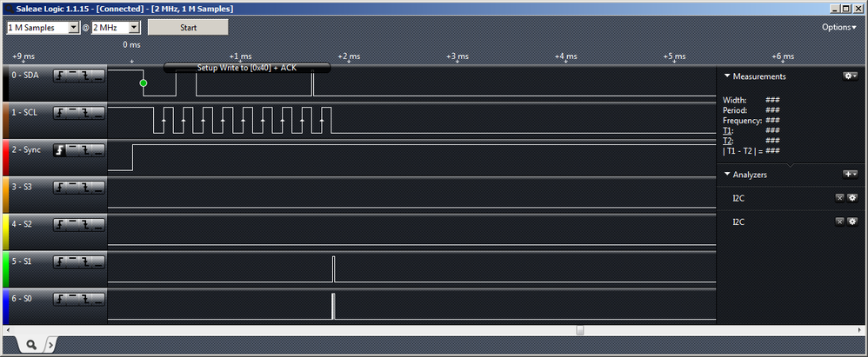Click the pulse on the 5 - S1 waveform
Image resolution: width=868 pixels, height=357 pixels.
tap(333, 269)
